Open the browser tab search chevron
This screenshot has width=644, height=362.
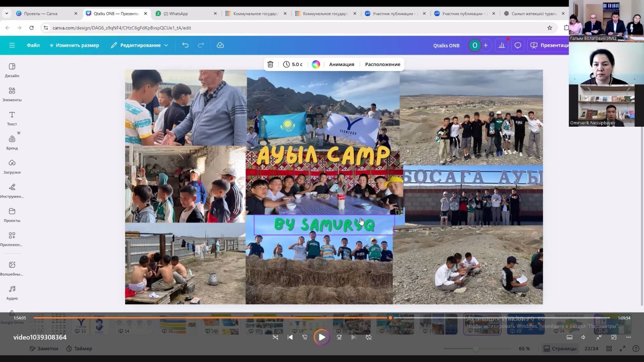[x=6, y=13]
